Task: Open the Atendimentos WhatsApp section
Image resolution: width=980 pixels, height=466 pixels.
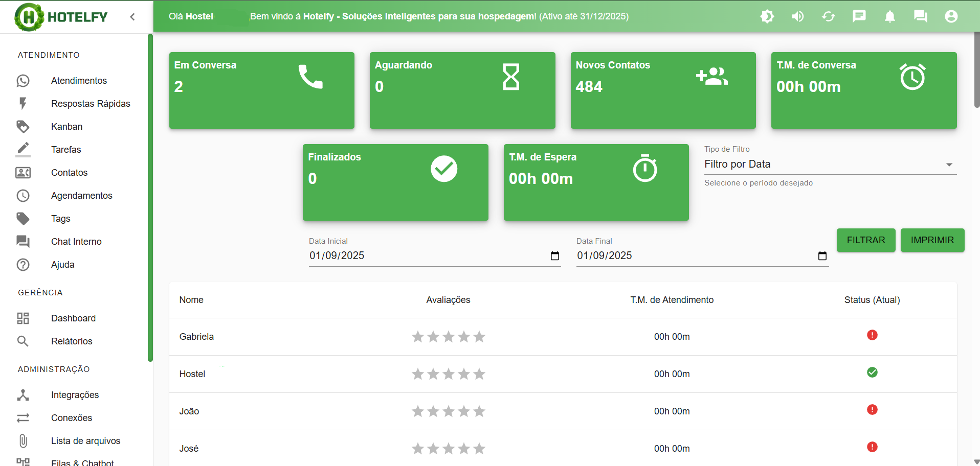Action: [x=79, y=80]
